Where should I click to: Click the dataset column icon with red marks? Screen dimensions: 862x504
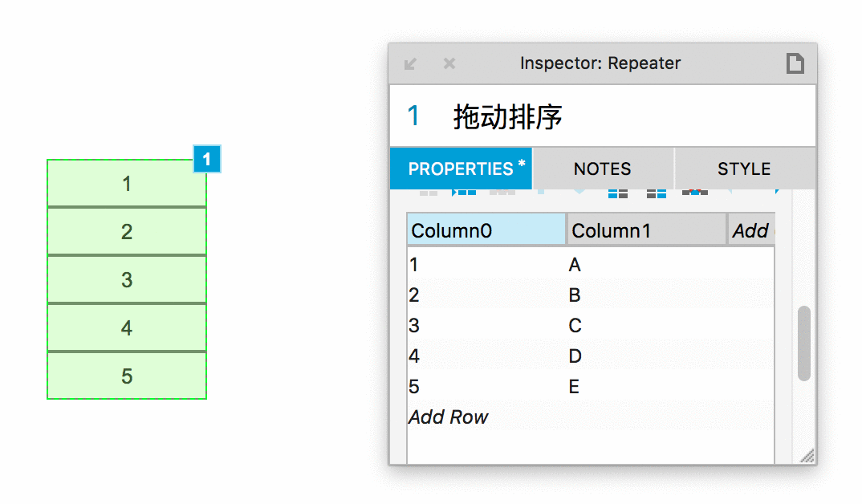click(695, 193)
